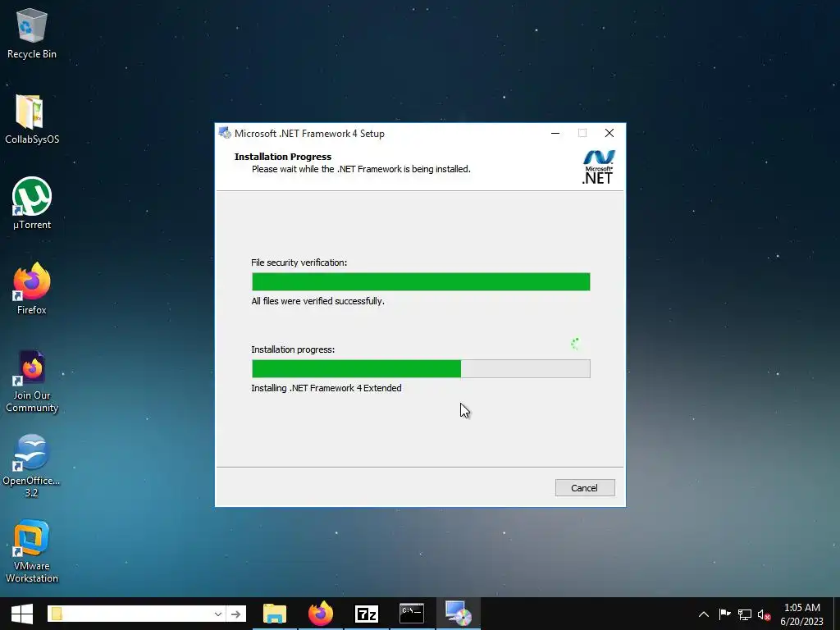Select the OpenOffice 3.2 desktop shortcut

tap(32, 466)
